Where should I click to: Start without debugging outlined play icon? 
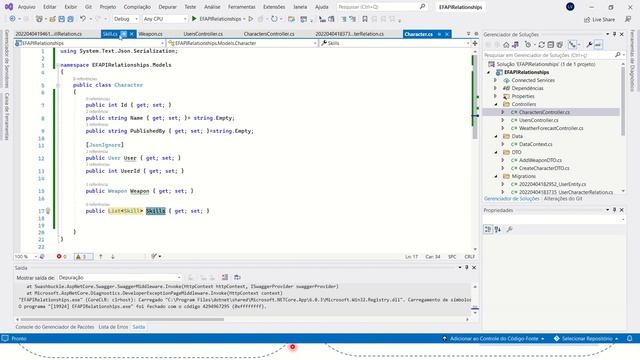pyautogui.click(x=251, y=19)
